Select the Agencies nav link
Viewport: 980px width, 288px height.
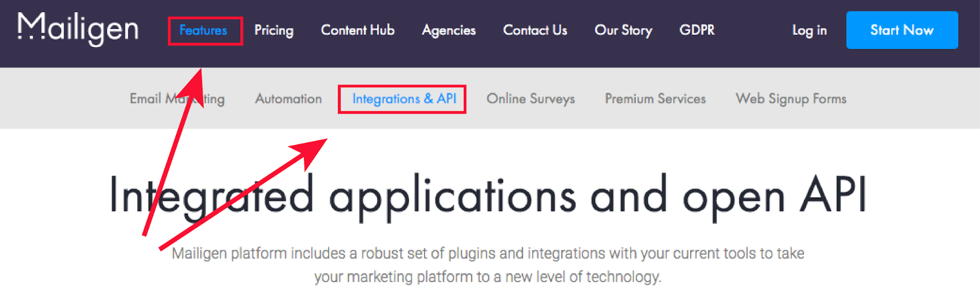pyautogui.click(x=449, y=30)
